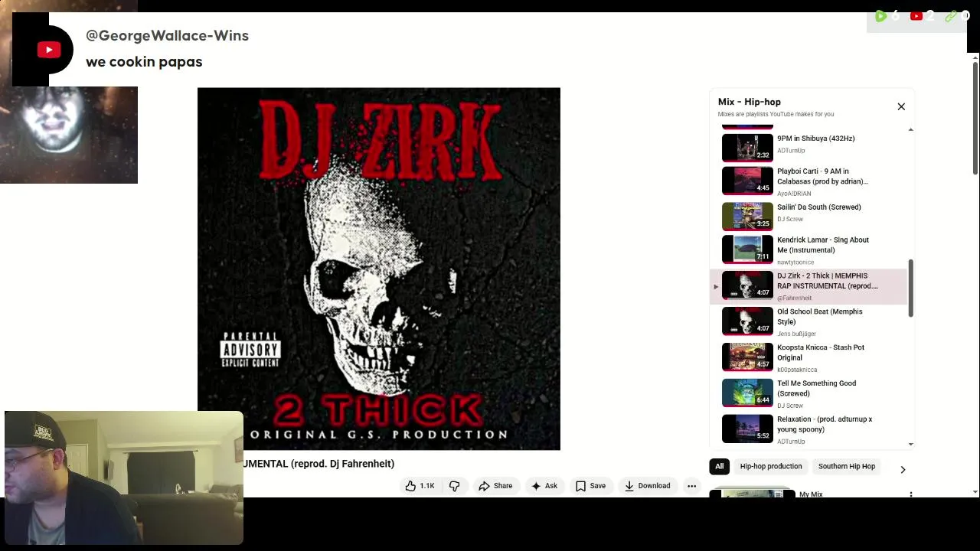The image size is (980, 551).
Task: Open the Ask sparkle button
Action: pyautogui.click(x=544, y=486)
